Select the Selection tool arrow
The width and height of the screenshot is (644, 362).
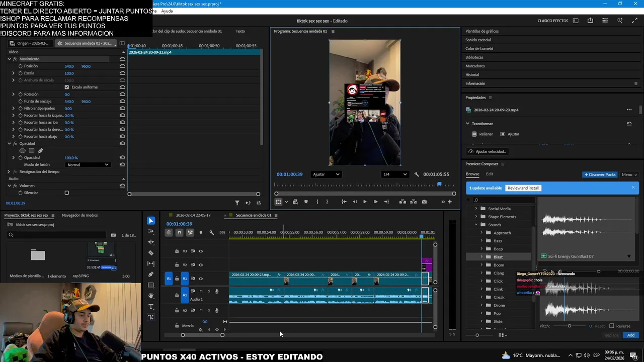click(151, 221)
